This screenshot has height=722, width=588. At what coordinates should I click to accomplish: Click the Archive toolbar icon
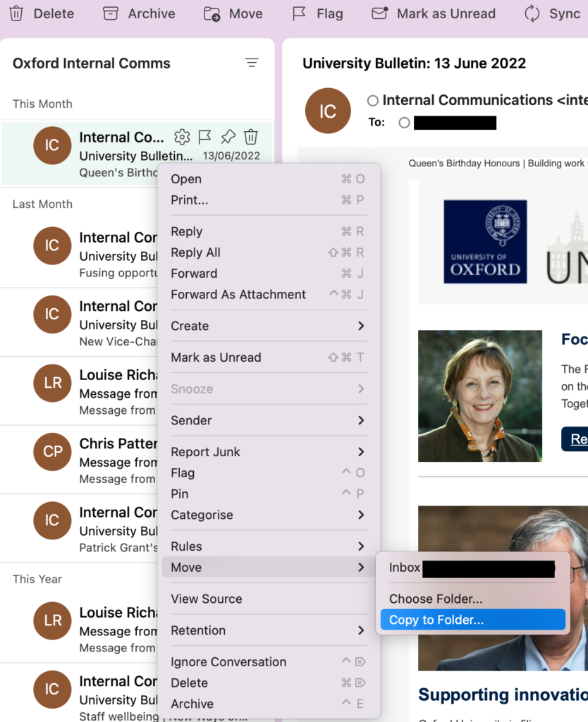110,13
